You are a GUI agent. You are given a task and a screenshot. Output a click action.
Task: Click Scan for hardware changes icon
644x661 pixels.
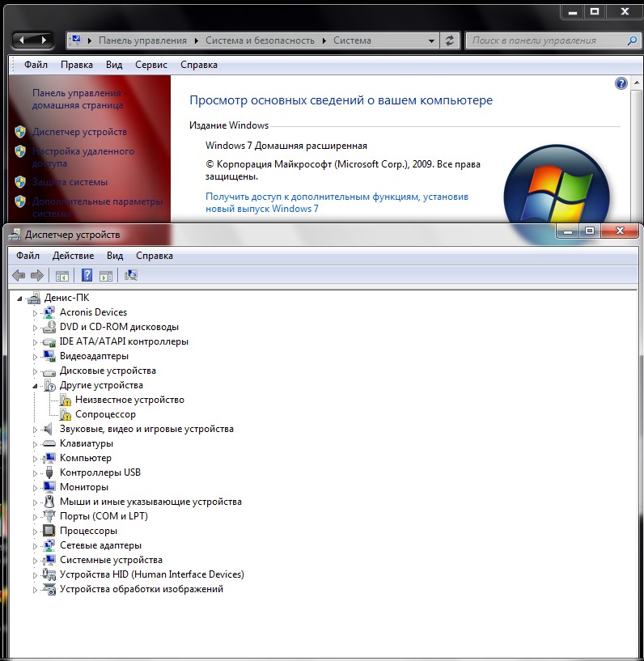[x=131, y=275]
